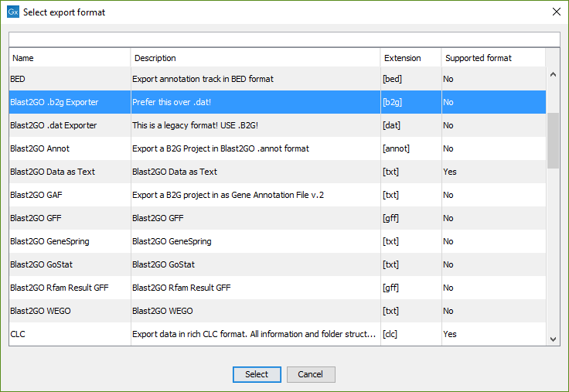Close the Select export format dialog

click(x=557, y=12)
